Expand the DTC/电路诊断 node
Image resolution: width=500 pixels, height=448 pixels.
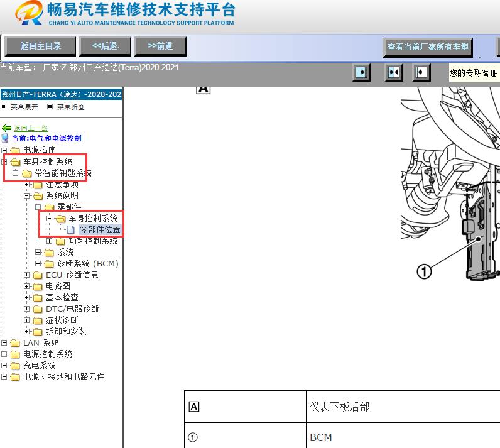(x=27, y=309)
